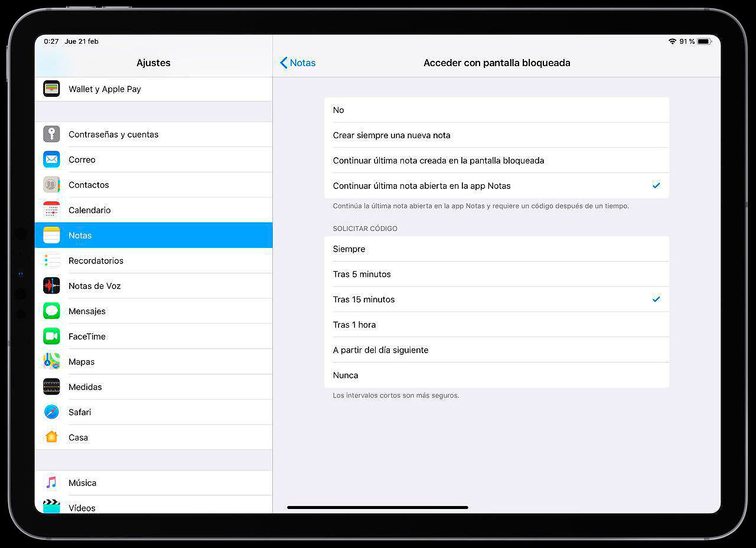Tap the SOLICITAR CÓDIGO section header
The image size is (756, 548).
(x=365, y=229)
